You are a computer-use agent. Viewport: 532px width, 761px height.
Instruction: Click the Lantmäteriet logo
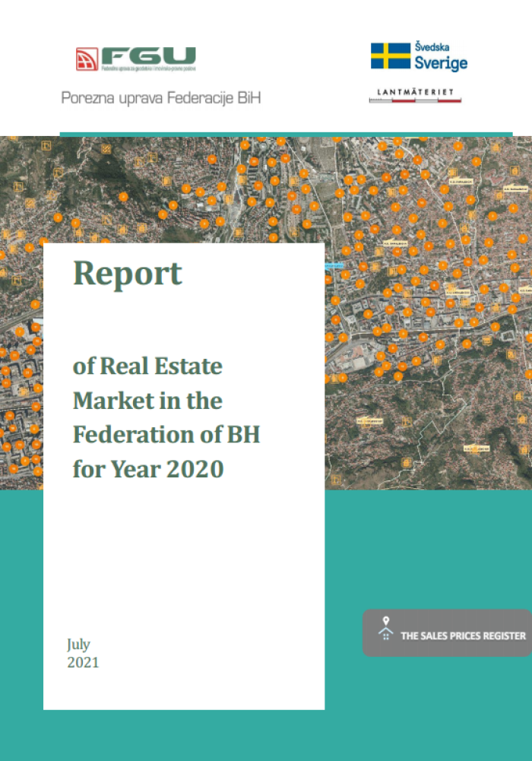416,91
